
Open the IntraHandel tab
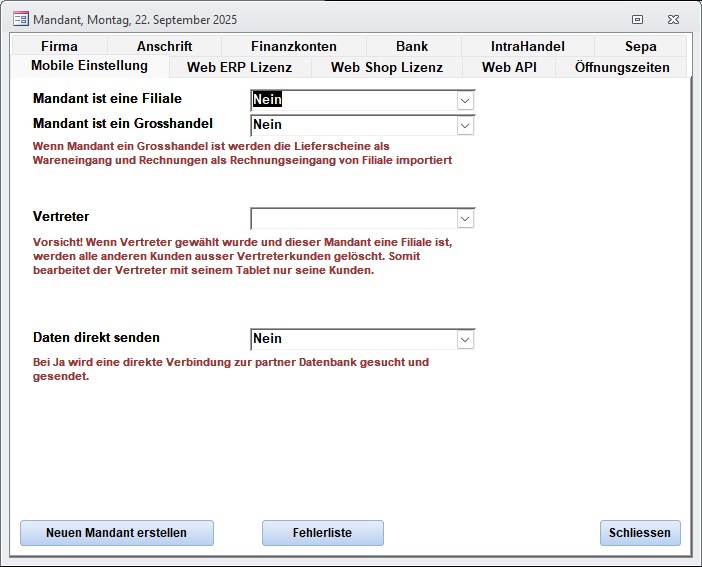point(527,46)
